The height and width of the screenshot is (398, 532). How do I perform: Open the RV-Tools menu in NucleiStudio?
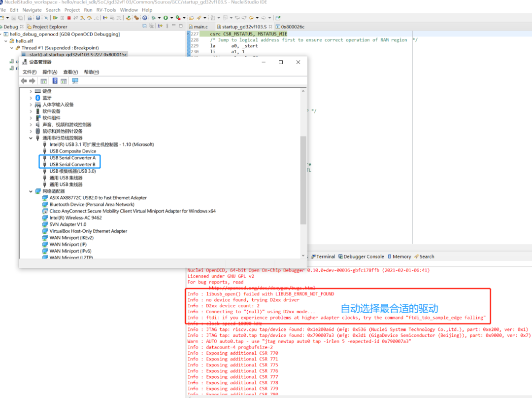point(106,10)
